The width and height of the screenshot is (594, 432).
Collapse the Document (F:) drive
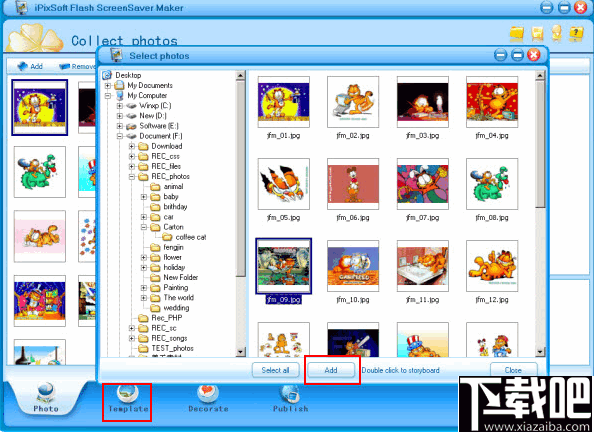(x=120, y=136)
